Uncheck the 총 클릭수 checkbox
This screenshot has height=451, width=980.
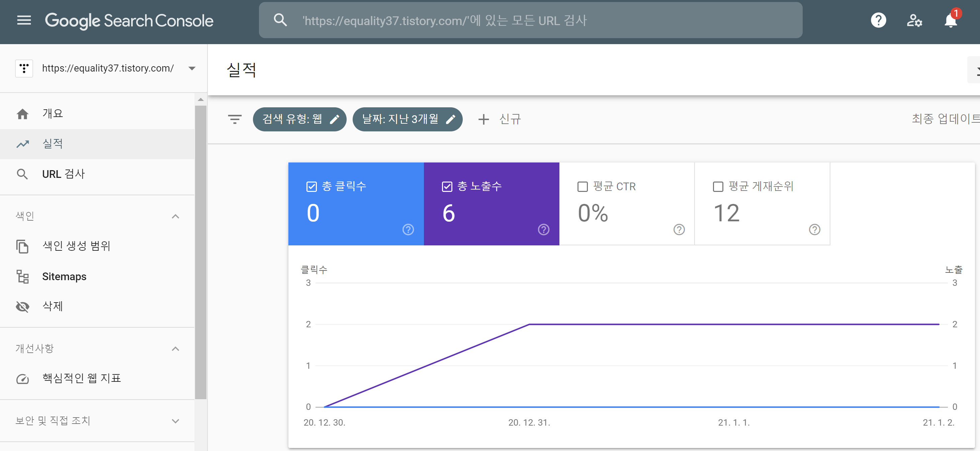tap(311, 187)
